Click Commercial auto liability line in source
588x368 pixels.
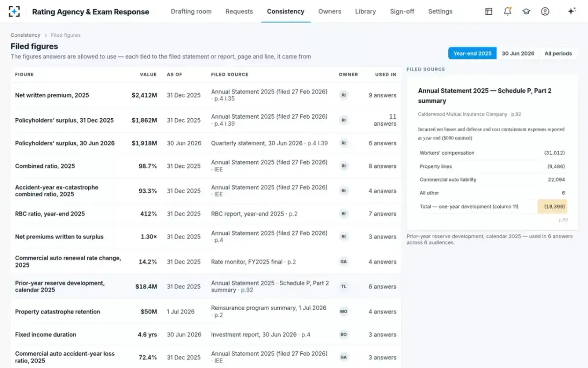coord(492,180)
